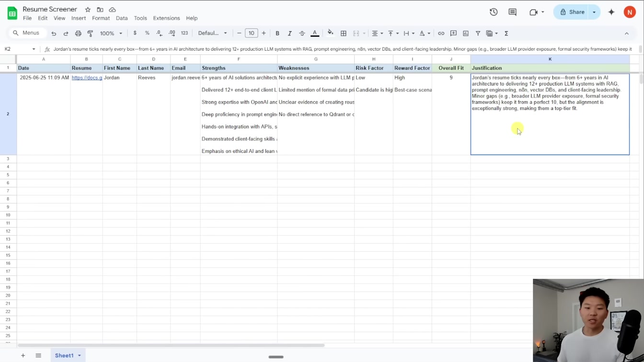This screenshot has height=362, width=644.
Task: Collapse the toolbar header
Action: [x=627, y=33]
